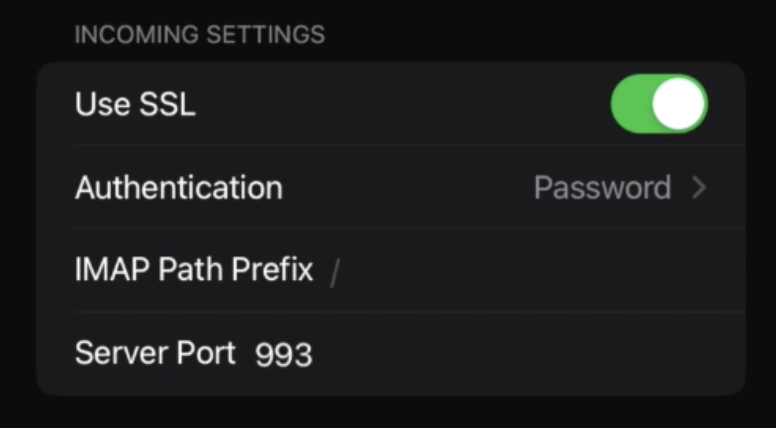The width and height of the screenshot is (776, 428).
Task: Click the IMAP Path Prefix slash field
Action: [x=335, y=273]
